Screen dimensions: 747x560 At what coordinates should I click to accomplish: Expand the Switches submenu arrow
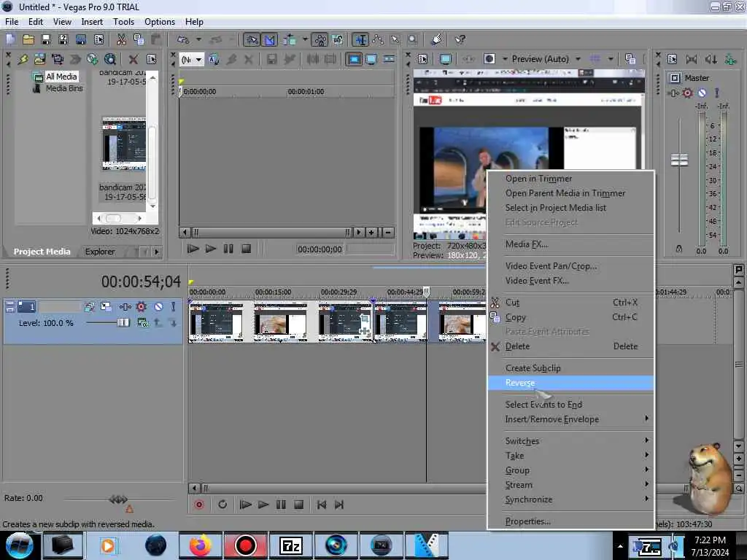coord(646,440)
